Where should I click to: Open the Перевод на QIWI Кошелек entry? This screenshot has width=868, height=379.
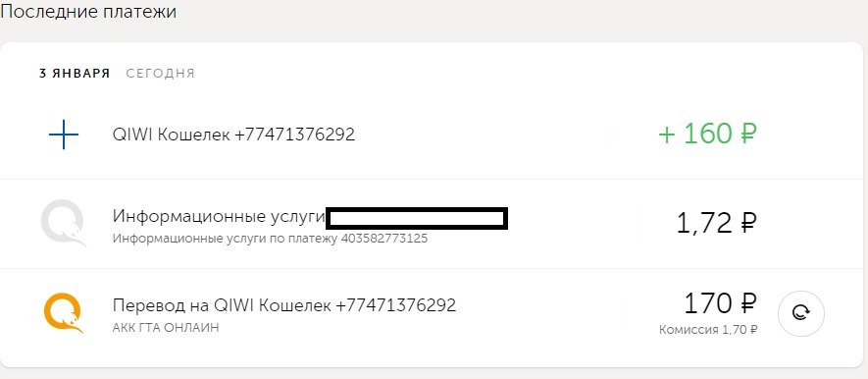tap(430, 313)
